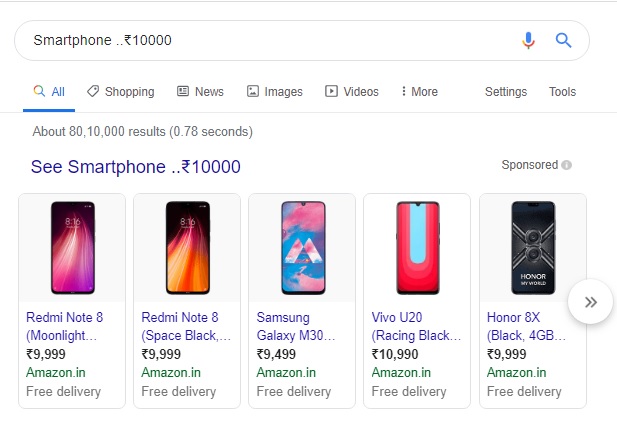Click the Shopping tag icon
This screenshot has height=425, width=617.
tap(93, 91)
